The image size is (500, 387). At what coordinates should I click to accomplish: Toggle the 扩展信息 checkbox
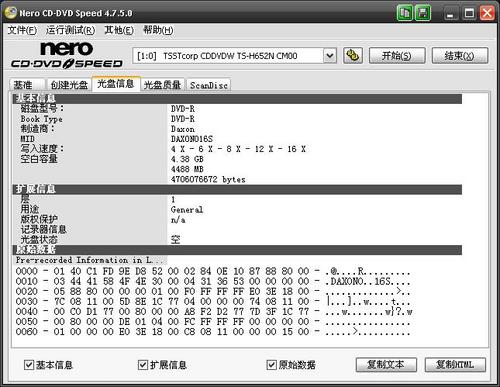coord(143,365)
